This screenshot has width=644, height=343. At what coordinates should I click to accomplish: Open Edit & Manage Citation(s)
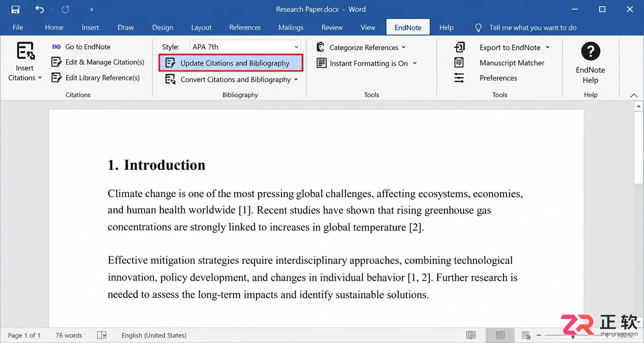[x=98, y=62]
